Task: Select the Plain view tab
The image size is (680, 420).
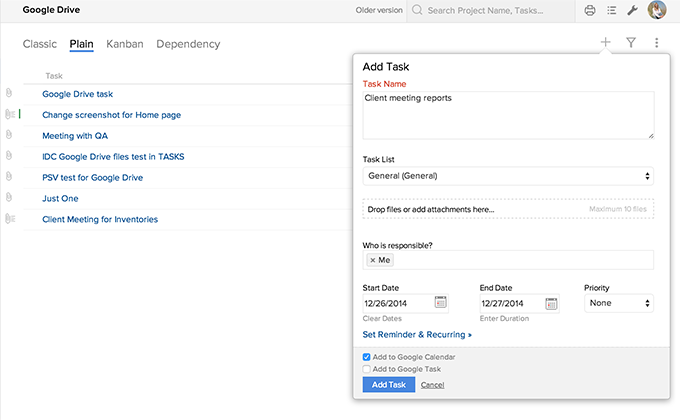Action: (82, 44)
